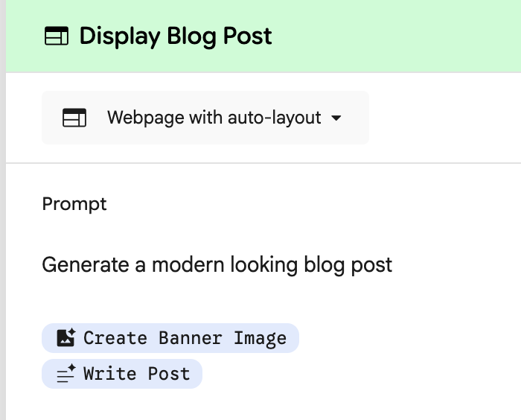
Task: Select the Write Post chip text
Action: click(136, 374)
